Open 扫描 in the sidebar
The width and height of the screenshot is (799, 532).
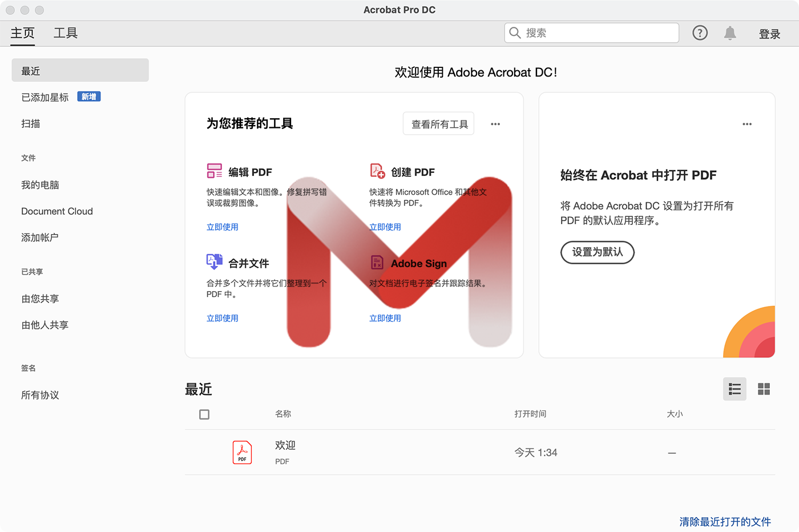coord(31,124)
